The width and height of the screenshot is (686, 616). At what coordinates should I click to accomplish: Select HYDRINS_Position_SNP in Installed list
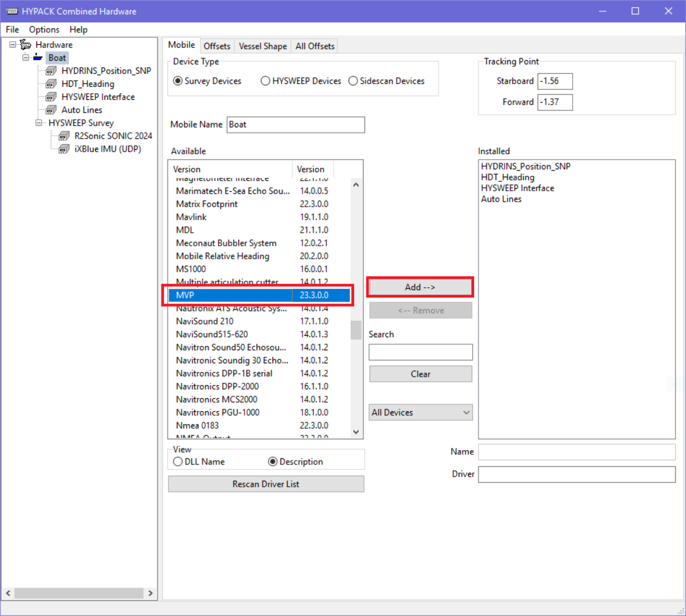pos(525,166)
